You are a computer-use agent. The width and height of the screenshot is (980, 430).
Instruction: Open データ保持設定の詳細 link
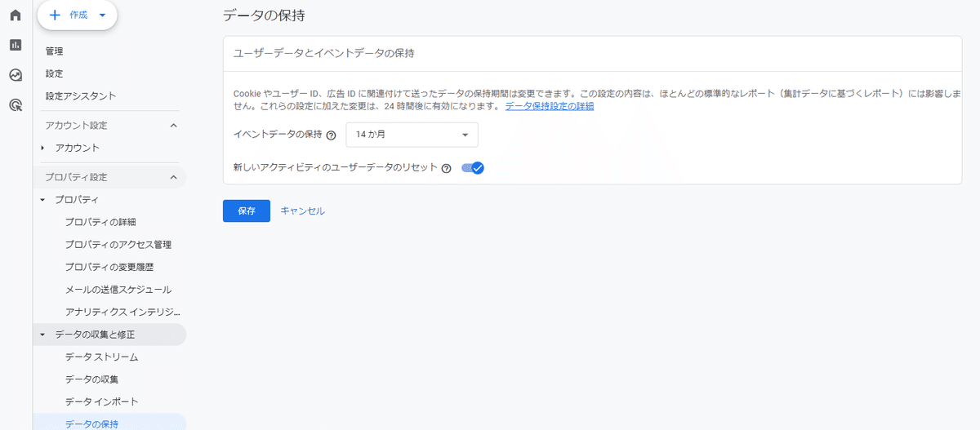(549, 106)
